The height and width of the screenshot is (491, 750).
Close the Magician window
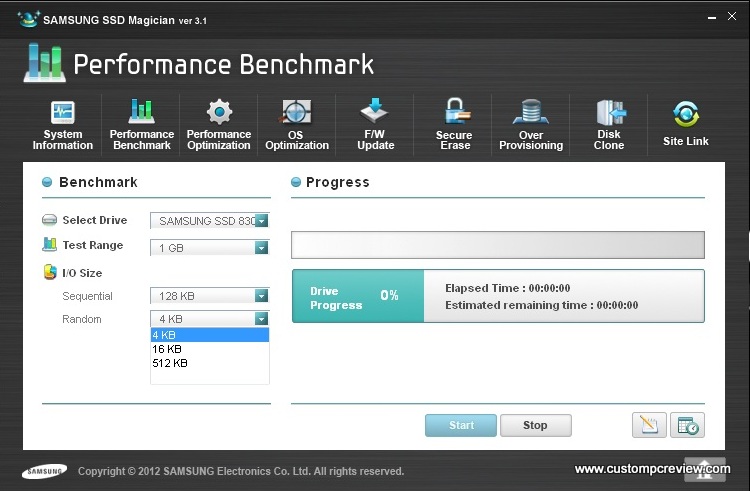tap(732, 16)
